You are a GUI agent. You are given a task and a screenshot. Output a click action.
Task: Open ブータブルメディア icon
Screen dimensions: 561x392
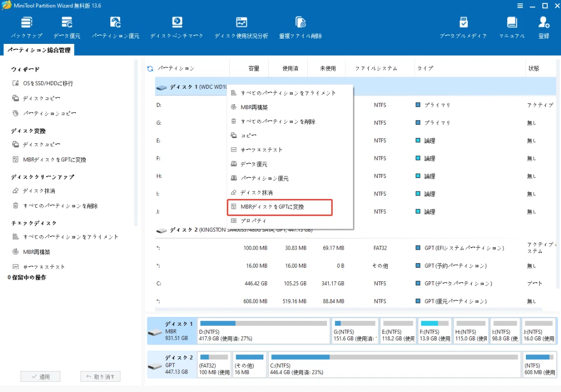coord(463,27)
